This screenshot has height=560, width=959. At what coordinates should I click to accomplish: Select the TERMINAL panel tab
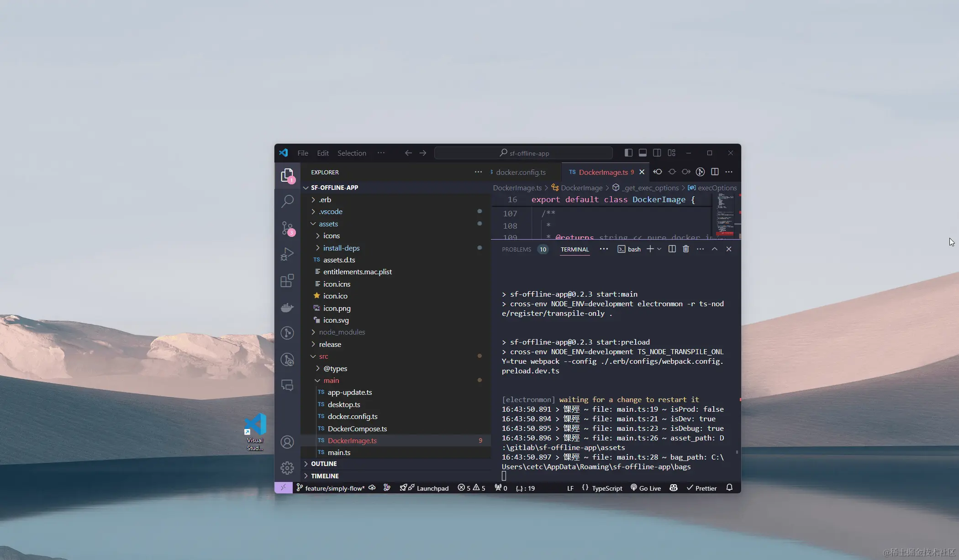tap(574, 249)
